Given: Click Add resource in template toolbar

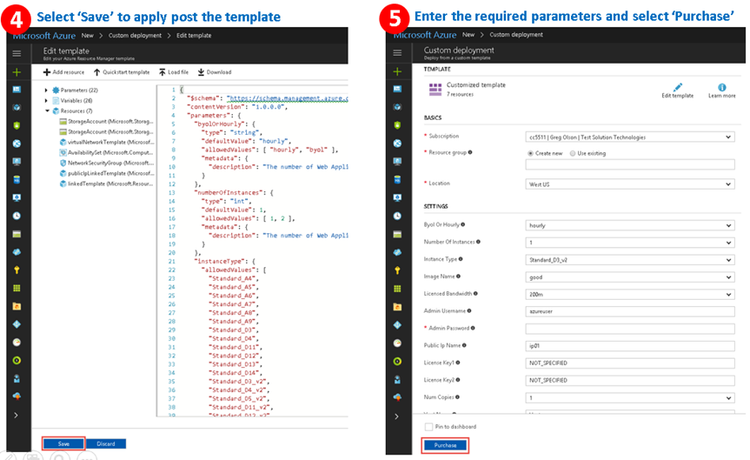Looking at the screenshot, I should [64, 72].
